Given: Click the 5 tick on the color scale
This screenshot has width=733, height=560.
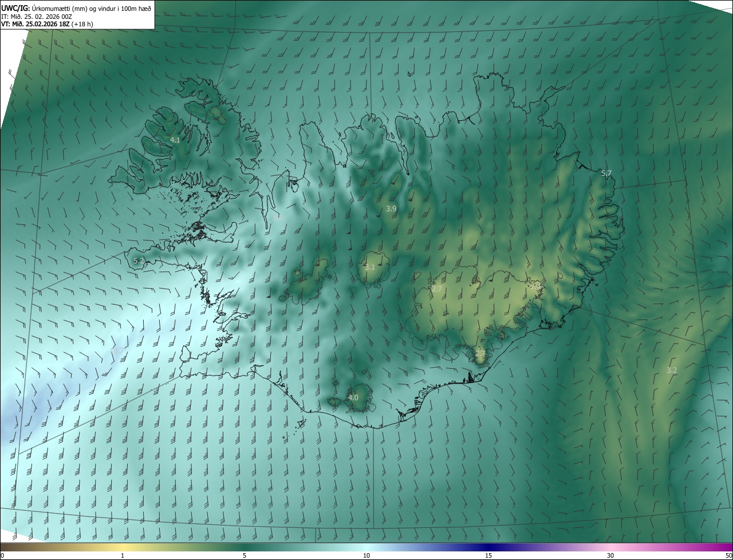Looking at the screenshot, I should click(245, 555).
